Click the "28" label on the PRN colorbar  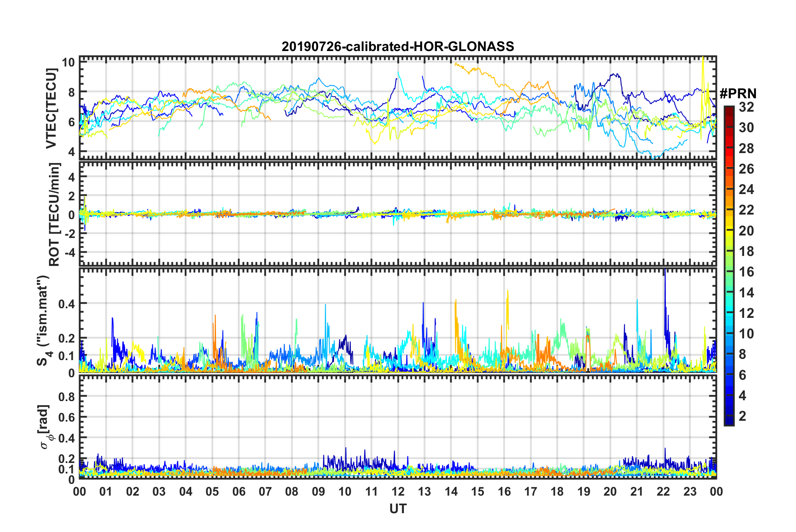(746, 148)
